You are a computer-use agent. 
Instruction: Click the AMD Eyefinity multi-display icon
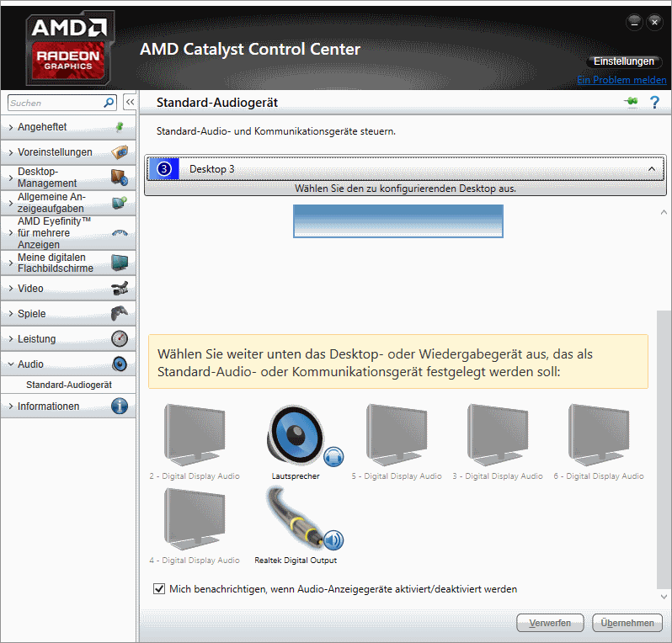click(x=120, y=233)
